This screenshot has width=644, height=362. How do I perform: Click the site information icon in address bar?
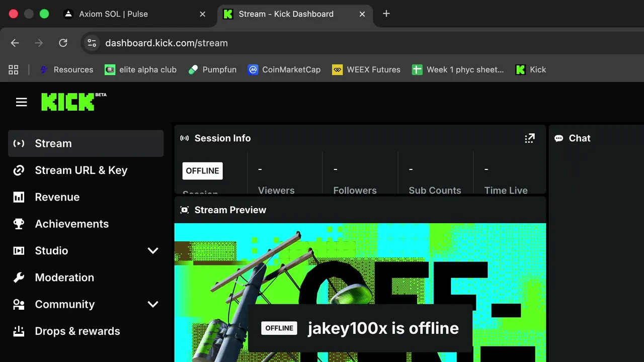92,43
